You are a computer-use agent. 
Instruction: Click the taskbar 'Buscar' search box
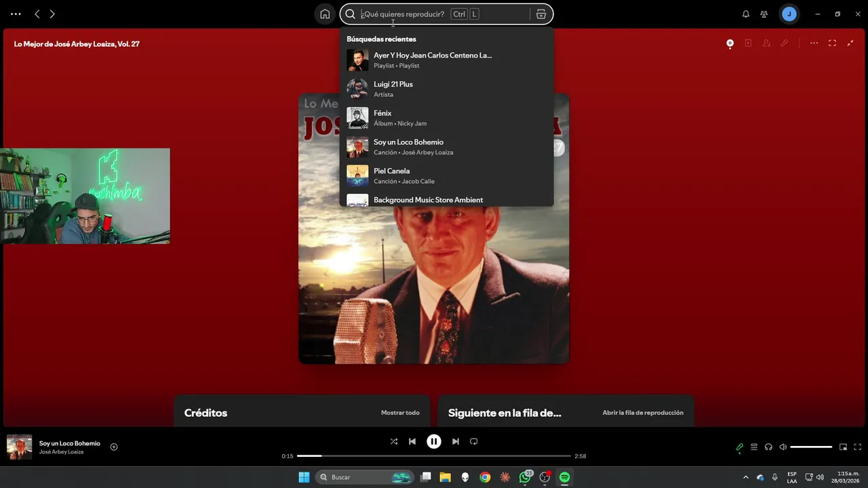pyautogui.click(x=365, y=477)
